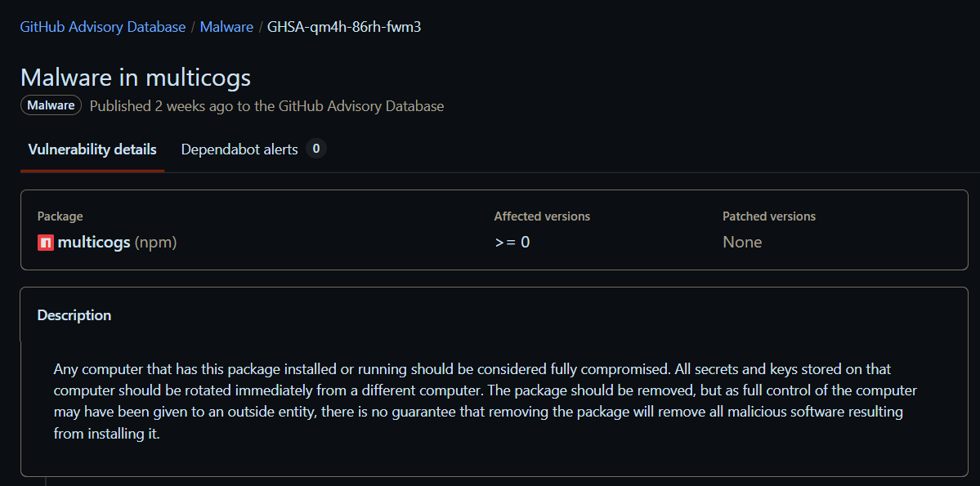
Task: Click the Description section heading
Action: (74, 315)
